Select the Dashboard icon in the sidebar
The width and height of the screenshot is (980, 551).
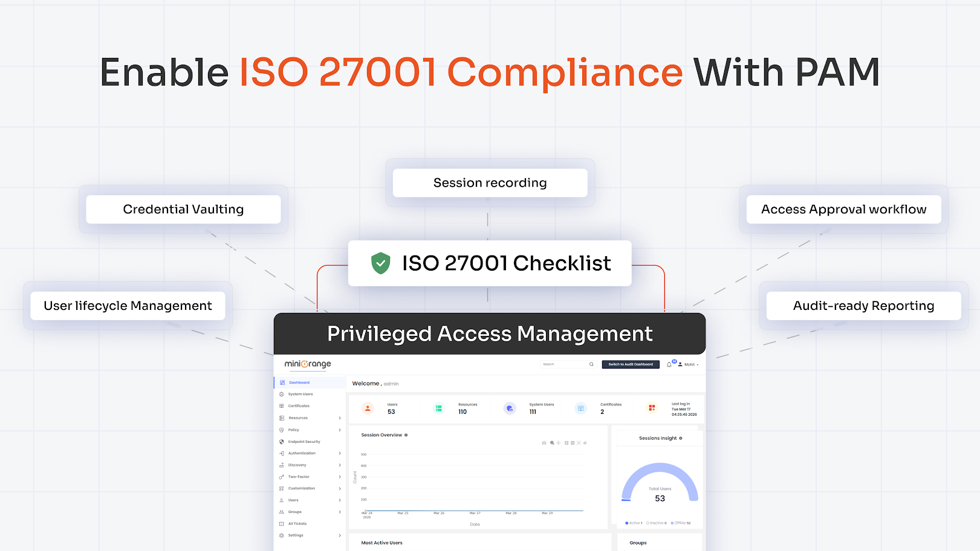282,382
